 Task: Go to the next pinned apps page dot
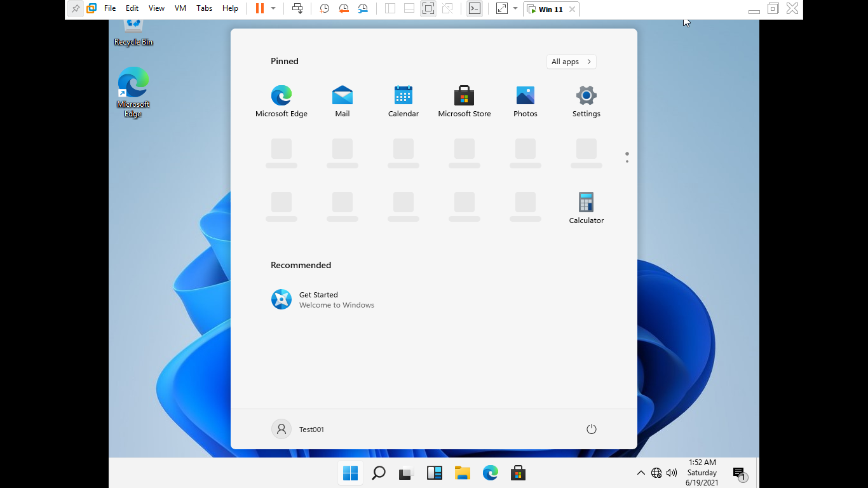click(x=627, y=161)
